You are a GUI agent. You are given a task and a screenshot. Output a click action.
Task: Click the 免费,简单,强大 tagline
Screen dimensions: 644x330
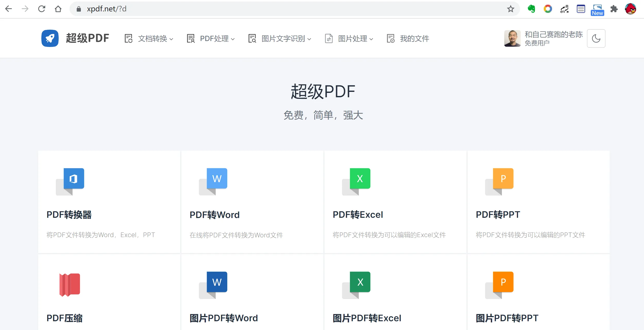coord(323,115)
